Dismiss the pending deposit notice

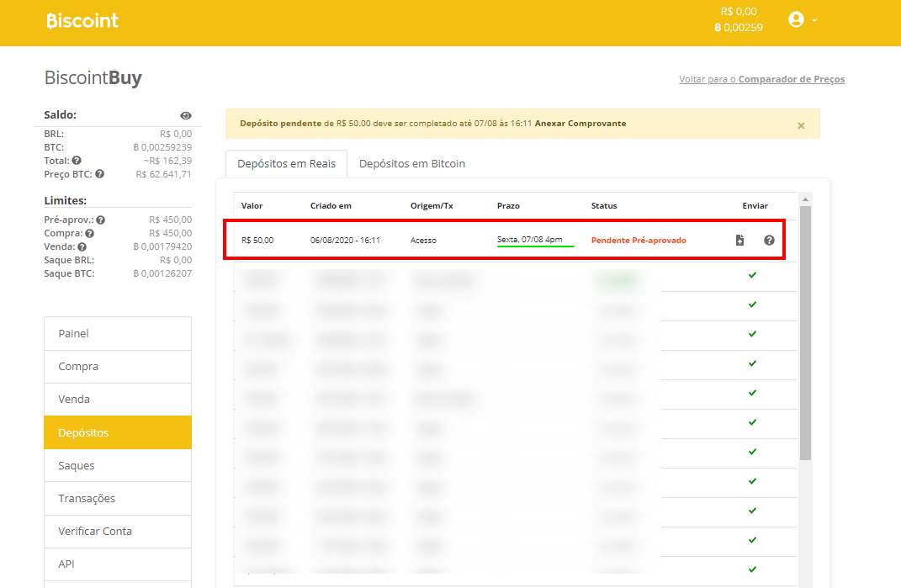click(x=801, y=125)
